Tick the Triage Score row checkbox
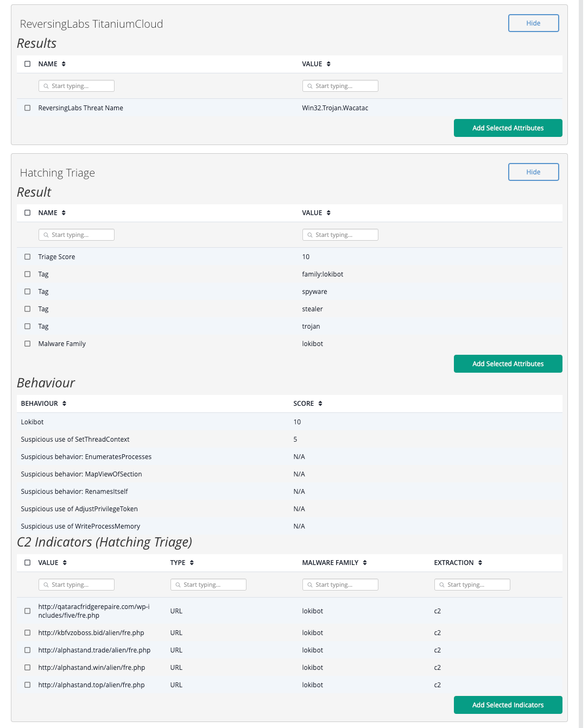The image size is (588, 728). click(x=28, y=257)
